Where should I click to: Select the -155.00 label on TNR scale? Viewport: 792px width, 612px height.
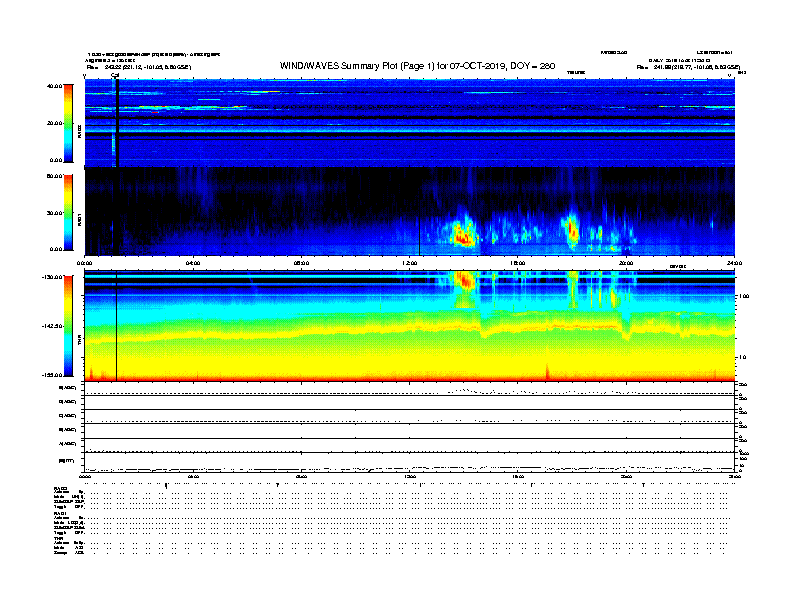coord(52,375)
